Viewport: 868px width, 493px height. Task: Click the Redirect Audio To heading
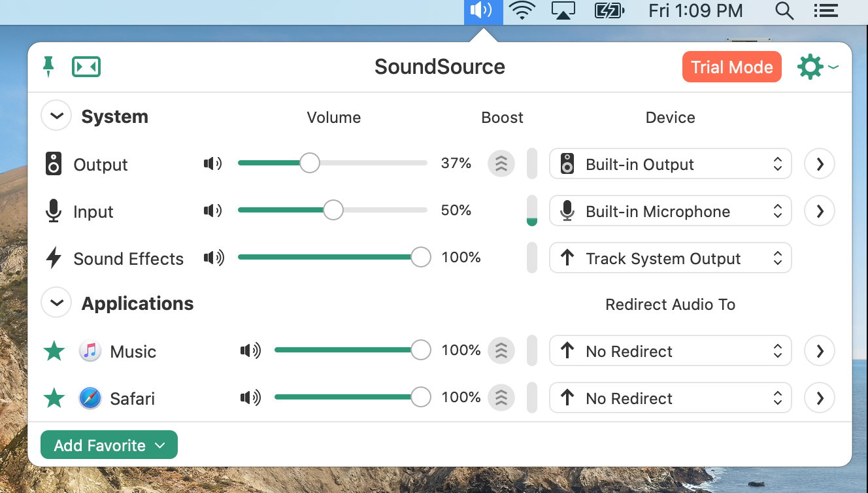pyautogui.click(x=671, y=305)
